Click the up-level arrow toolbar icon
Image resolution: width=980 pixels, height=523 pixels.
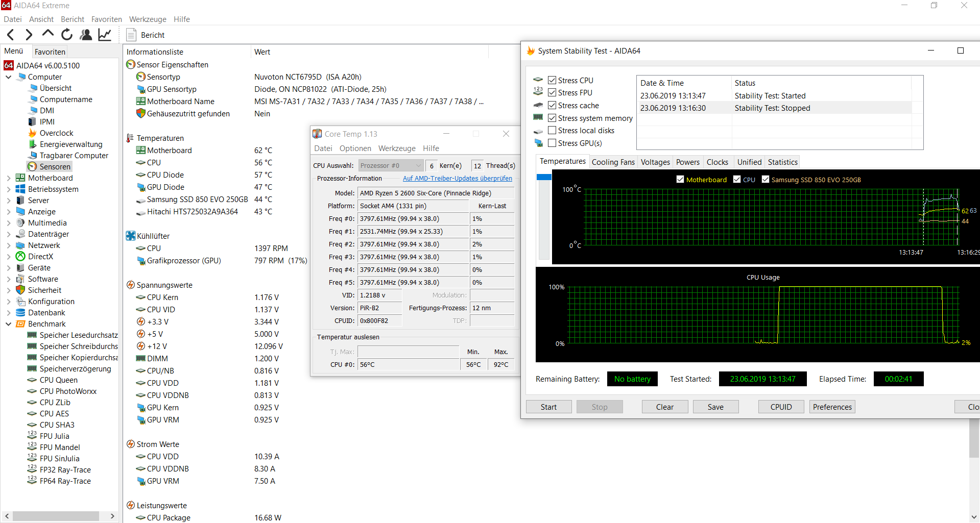pyautogui.click(x=48, y=34)
